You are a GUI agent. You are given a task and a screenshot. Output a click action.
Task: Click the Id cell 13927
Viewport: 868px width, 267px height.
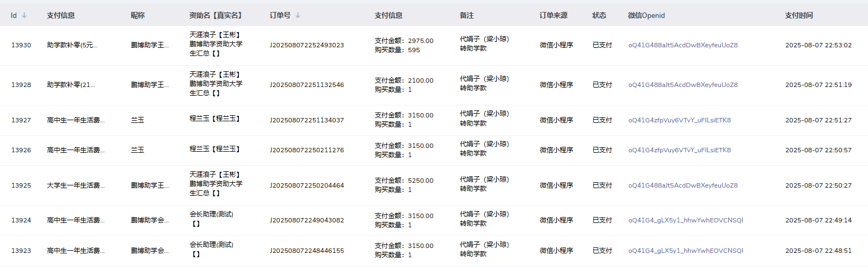[21, 120]
